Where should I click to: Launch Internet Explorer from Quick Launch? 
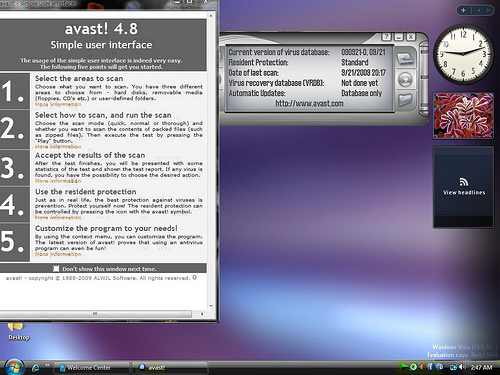click(35, 368)
